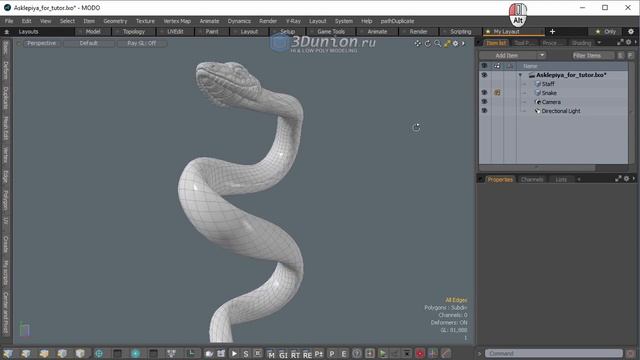The image size is (640, 360).
Task: Click the red record icon in bottom toolbar
Action: click(420, 353)
